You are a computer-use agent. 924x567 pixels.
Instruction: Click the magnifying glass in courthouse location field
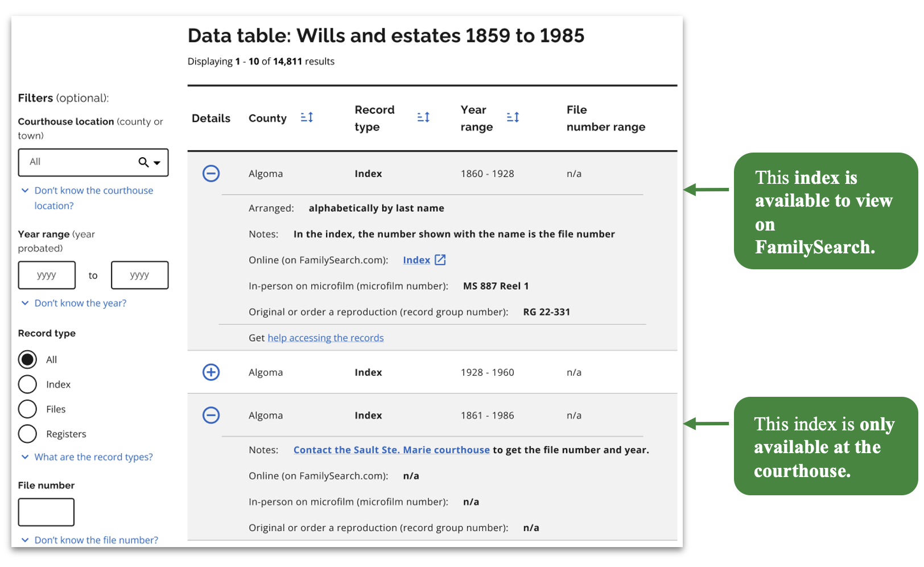(143, 162)
